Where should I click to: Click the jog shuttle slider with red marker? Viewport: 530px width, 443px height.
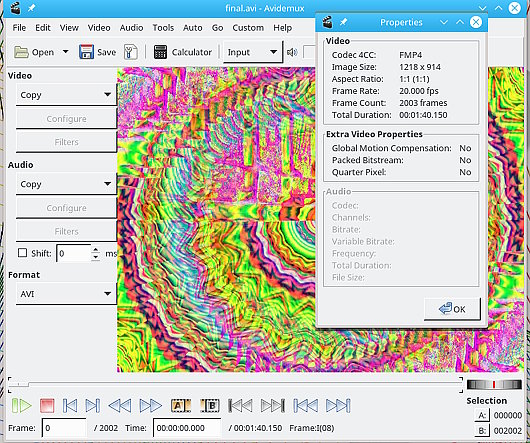(x=494, y=385)
